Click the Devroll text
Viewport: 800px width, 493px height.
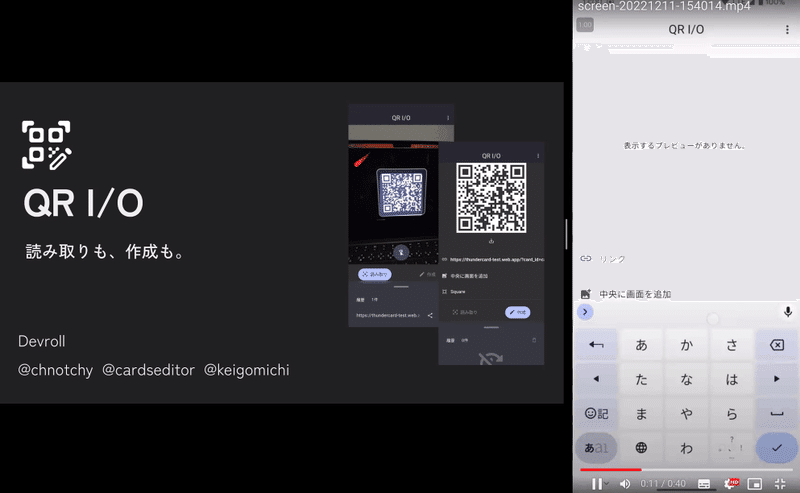pyautogui.click(x=41, y=341)
